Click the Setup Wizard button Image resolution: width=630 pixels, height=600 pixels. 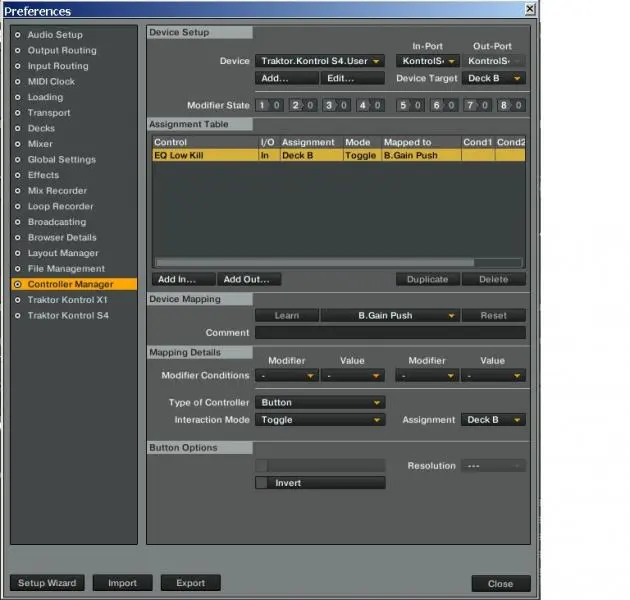[x=47, y=583]
